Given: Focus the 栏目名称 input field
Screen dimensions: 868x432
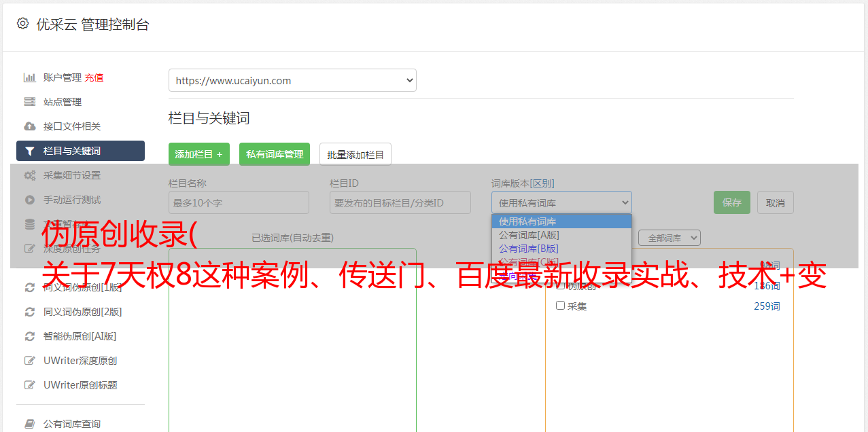Looking at the screenshot, I should [239, 202].
